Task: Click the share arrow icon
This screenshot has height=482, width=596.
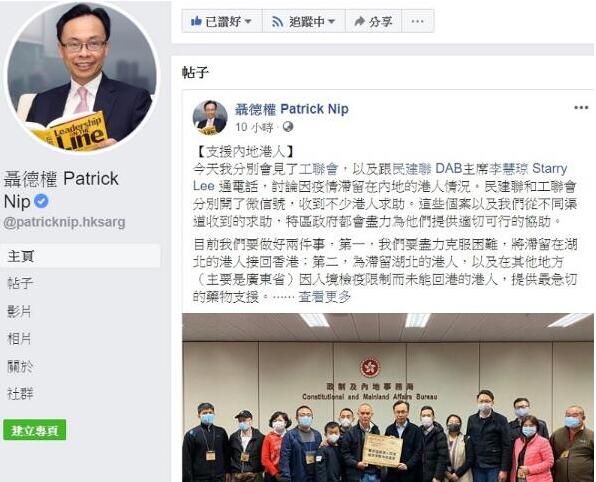Action: tap(359, 22)
